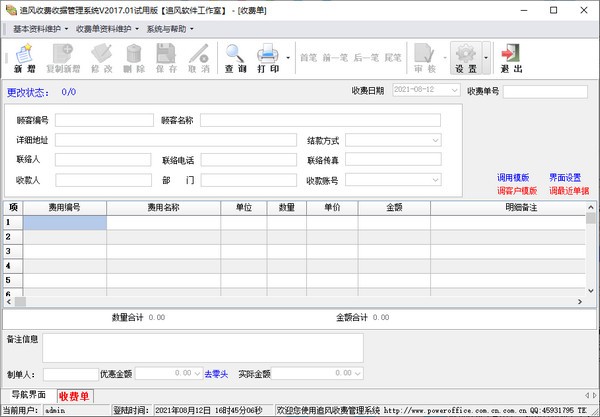This screenshot has width=600, height=417.
Task: Focus the 收款人 input field
Action: click(x=103, y=180)
